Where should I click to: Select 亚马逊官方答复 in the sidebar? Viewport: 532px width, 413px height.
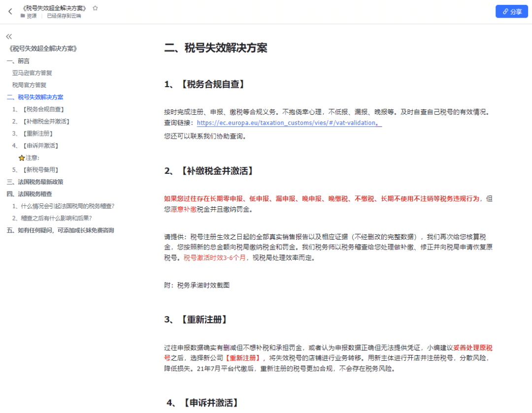tap(33, 73)
